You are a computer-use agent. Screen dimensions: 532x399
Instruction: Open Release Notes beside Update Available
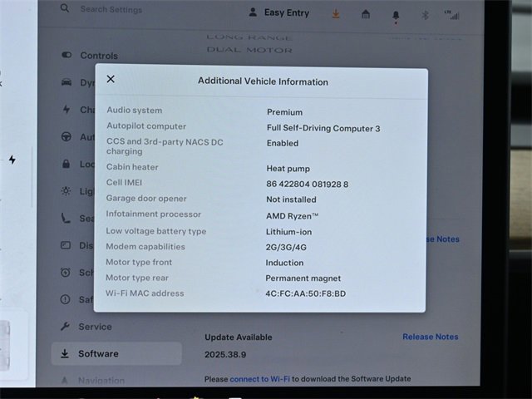(x=431, y=337)
